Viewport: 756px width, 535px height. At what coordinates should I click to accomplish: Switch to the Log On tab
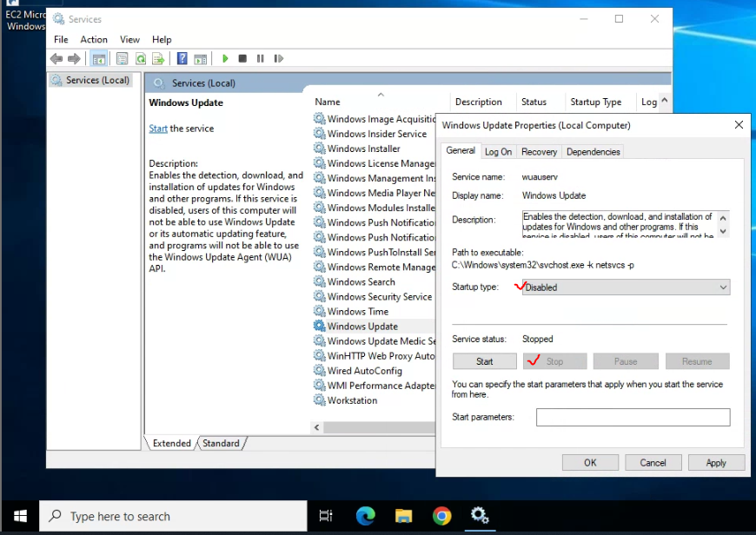pyautogui.click(x=498, y=152)
